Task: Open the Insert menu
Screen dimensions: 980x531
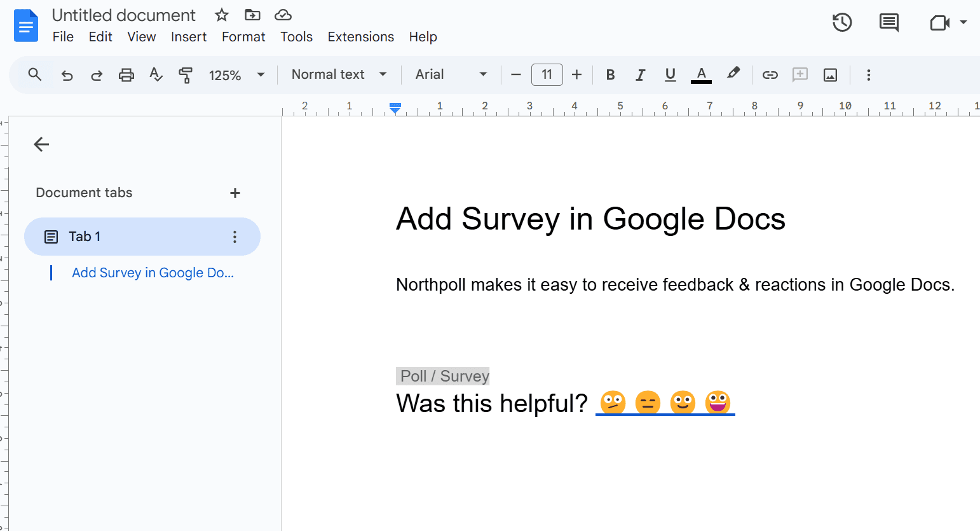Action: tap(189, 37)
